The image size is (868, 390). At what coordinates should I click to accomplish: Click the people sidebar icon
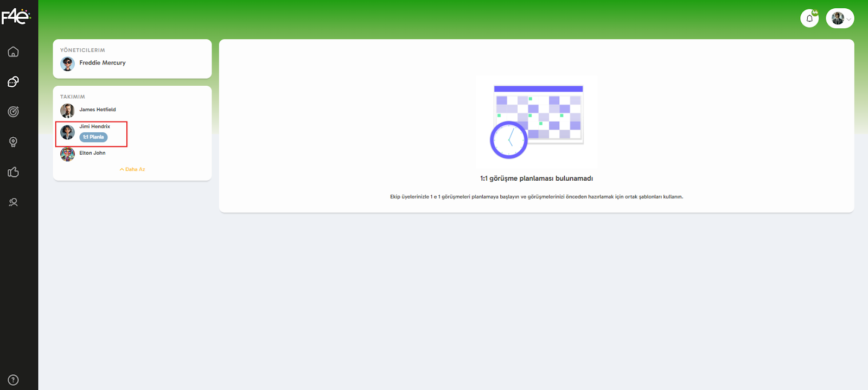(14, 202)
